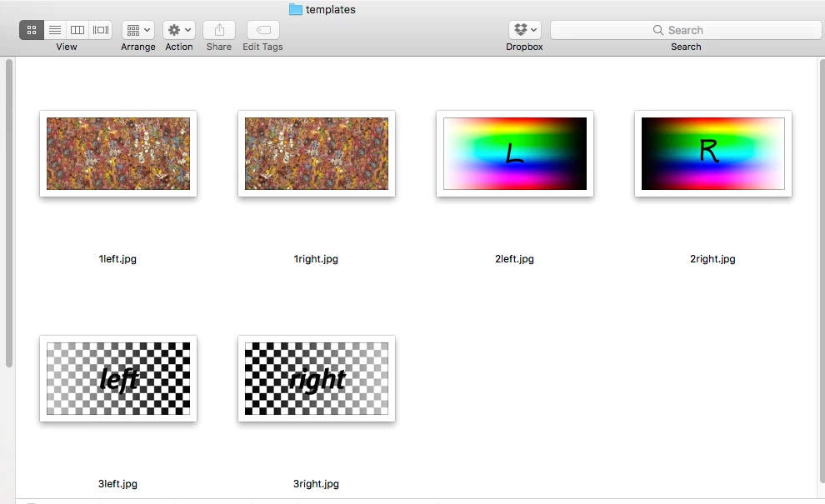Open the Dropbox dropdown
This screenshot has width=825, height=504.
tap(524, 30)
